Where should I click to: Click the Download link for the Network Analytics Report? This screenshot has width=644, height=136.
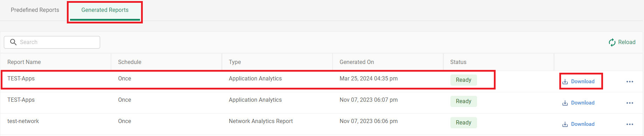click(x=583, y=124)
